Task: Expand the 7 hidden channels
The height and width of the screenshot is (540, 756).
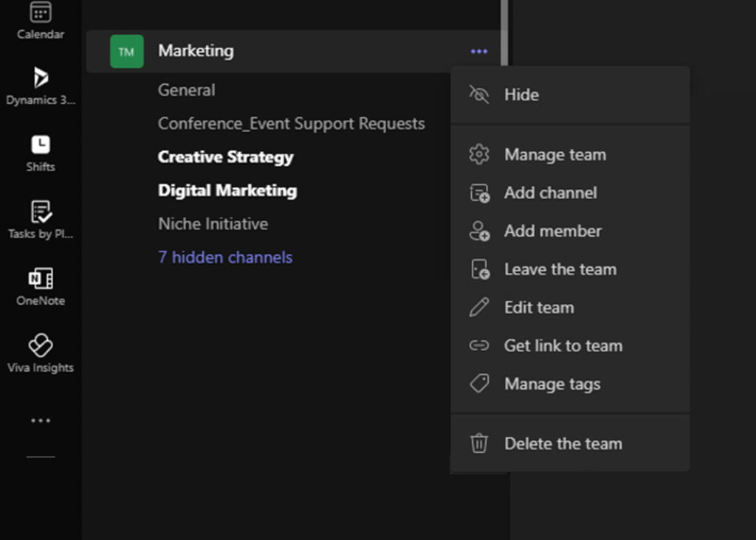Action: pyautogui.click(x=225, y=257)
